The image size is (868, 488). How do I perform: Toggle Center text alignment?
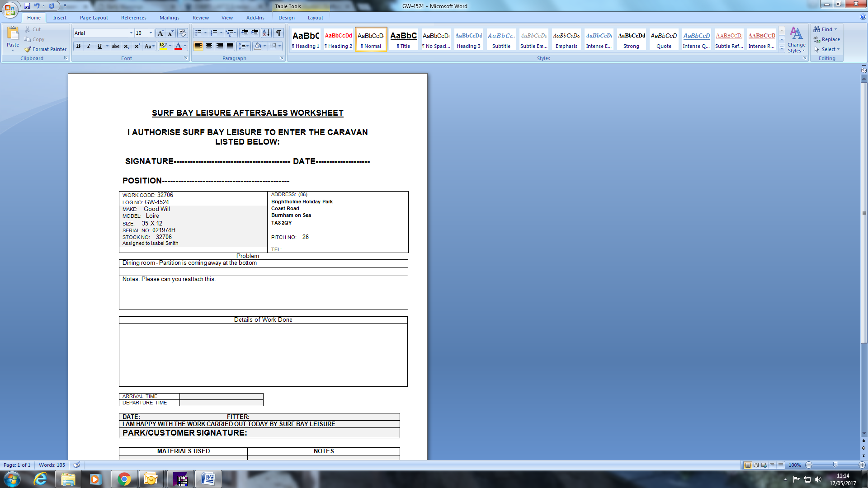pyautogui.click(x=209, y=46)
